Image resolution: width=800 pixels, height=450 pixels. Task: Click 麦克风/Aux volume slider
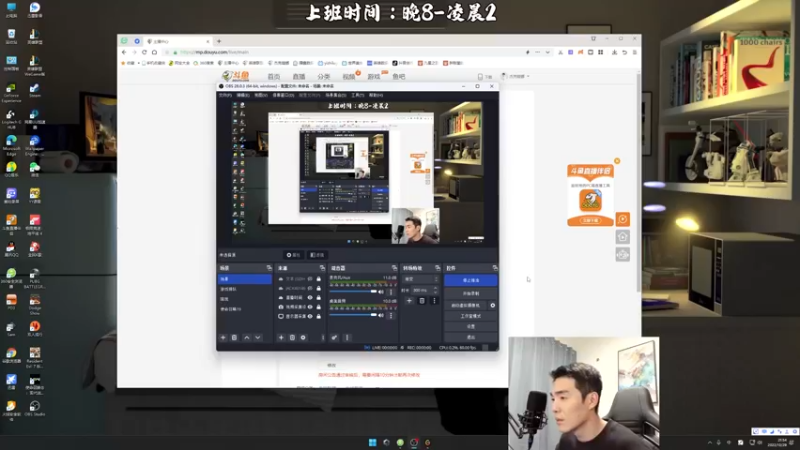coord(353,292)
